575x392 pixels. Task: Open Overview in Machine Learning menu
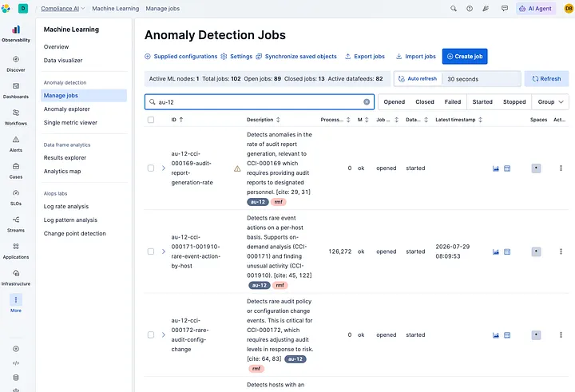pyautogui.click(x=56, y=47)
